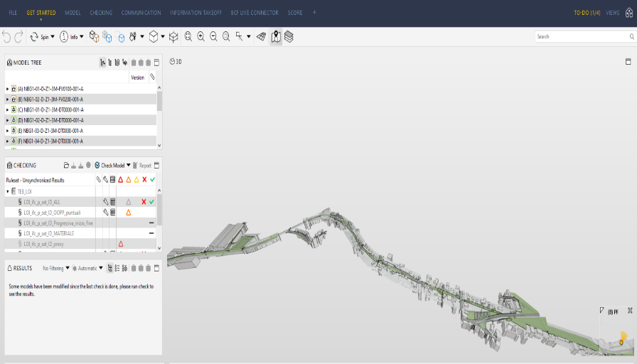Click the Spin navigation tool icon
The image size is (637, 364).
[x=34, y=36]
